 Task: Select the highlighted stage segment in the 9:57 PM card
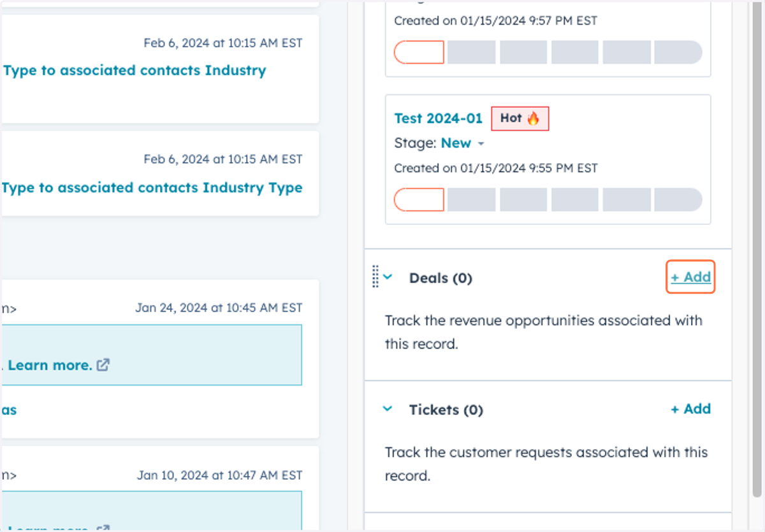(419, 52)
